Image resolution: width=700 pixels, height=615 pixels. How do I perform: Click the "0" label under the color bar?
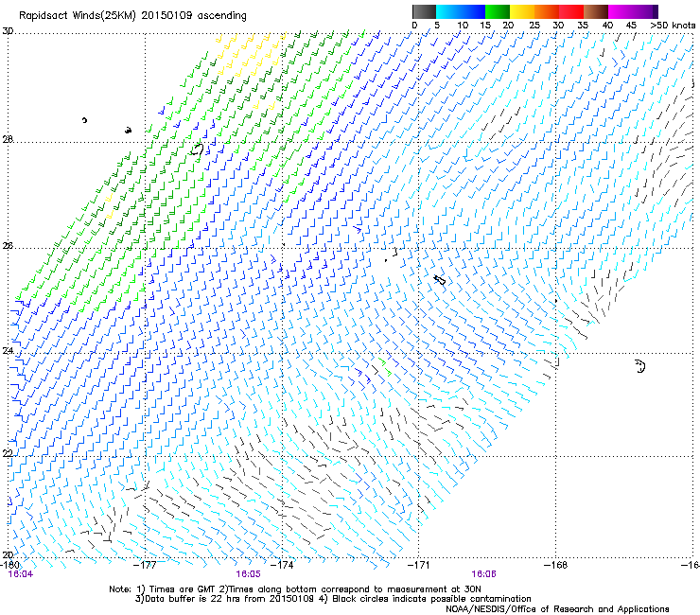pos(414,26)
